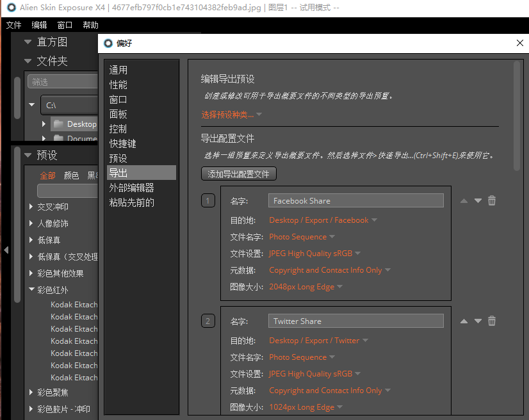Viewport: 529px width, 420px height.
Task: Click the Facebook Share name field
Action: [355, 201]
